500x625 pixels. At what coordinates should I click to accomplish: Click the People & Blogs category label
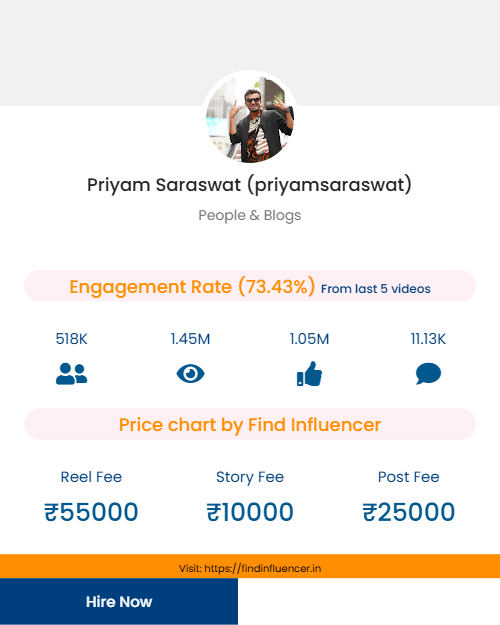250,215
